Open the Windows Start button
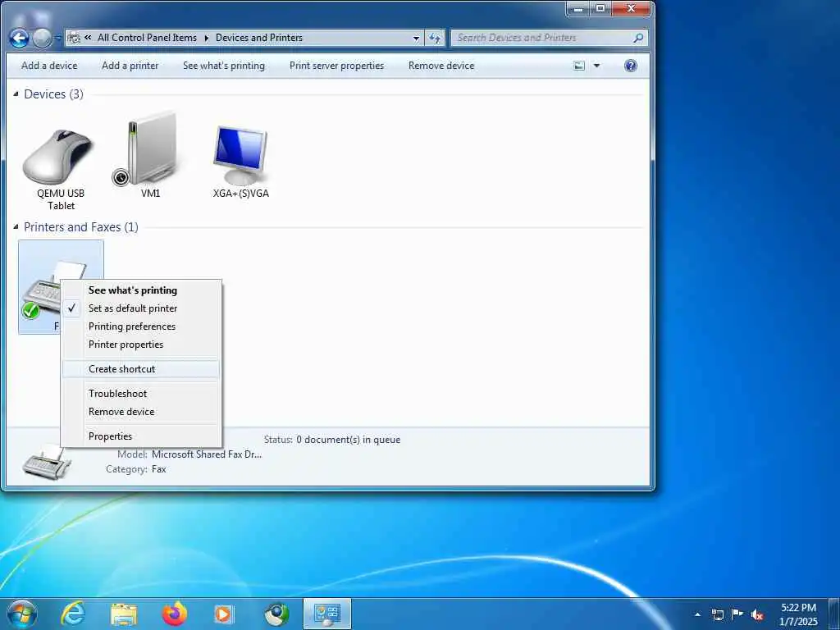This screenshot has height=630, width=840. click(x=22, y=614)
